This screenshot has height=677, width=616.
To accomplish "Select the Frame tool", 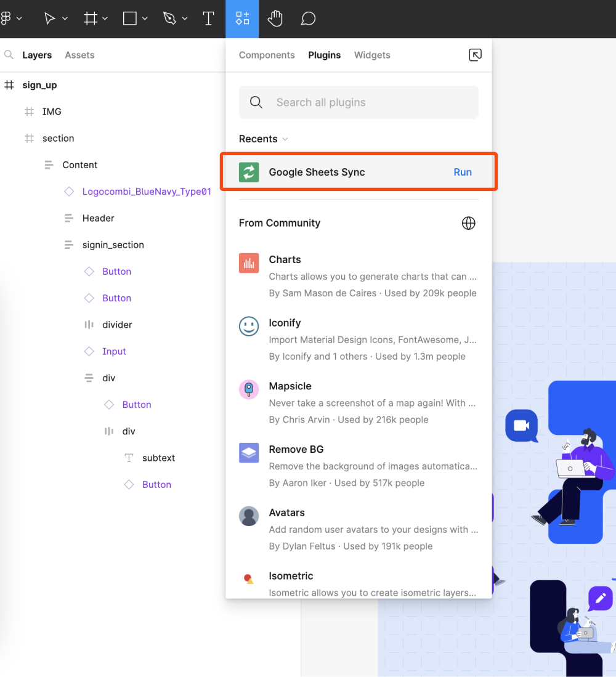I will (90, 18).
